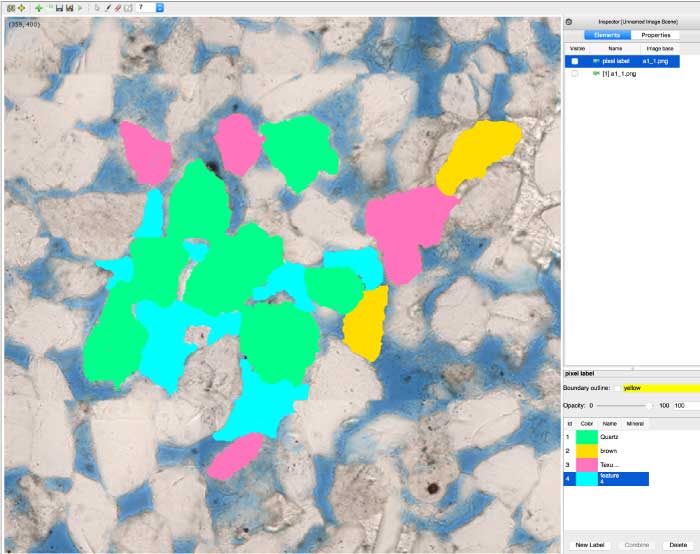Click the Inspector panel gear icon
The width and height of the screenshot is (700, 554).
(x=569, y=22)
